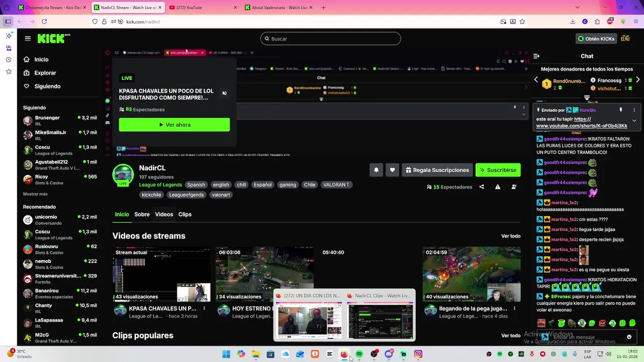Open options for llegando de la pega video
This screenshot has width=644, height=362.
(x=514, y=308)
